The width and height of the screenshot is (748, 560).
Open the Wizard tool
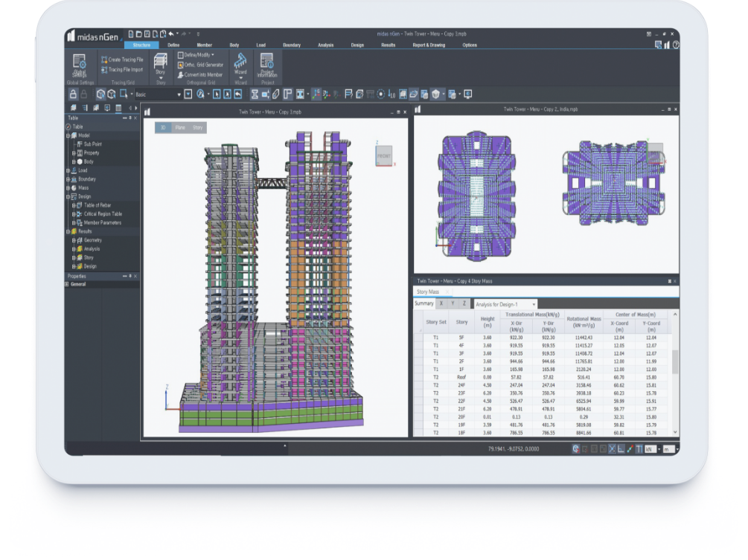(x=240, y=65)
